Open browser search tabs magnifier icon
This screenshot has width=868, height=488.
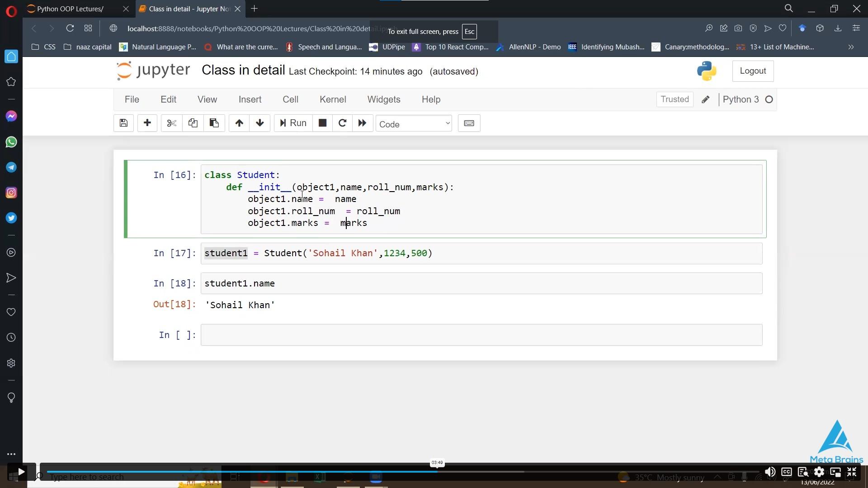pyautogui.click(x=789, y=9)
